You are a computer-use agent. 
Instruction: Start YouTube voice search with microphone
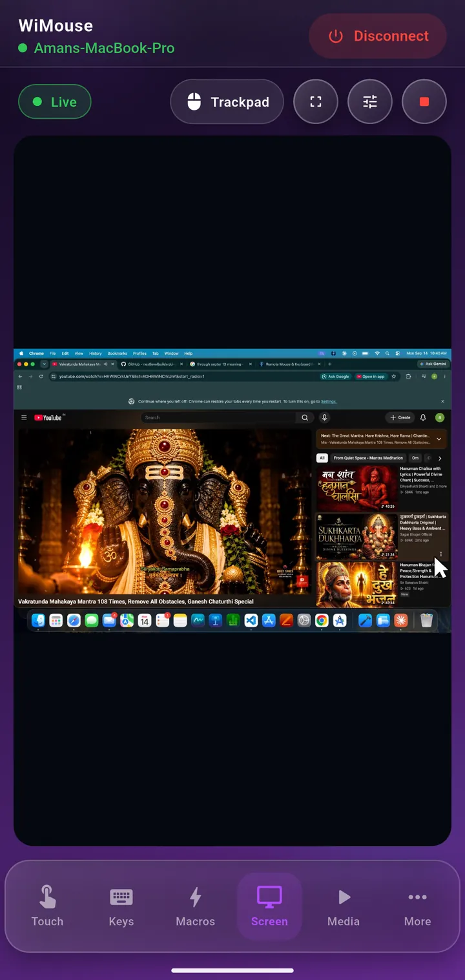click(325, 418)
